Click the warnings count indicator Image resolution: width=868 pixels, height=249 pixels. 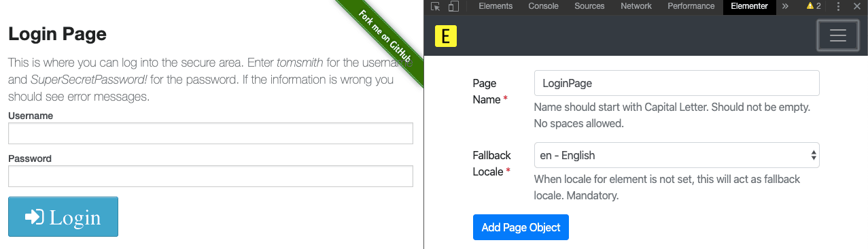814,6
